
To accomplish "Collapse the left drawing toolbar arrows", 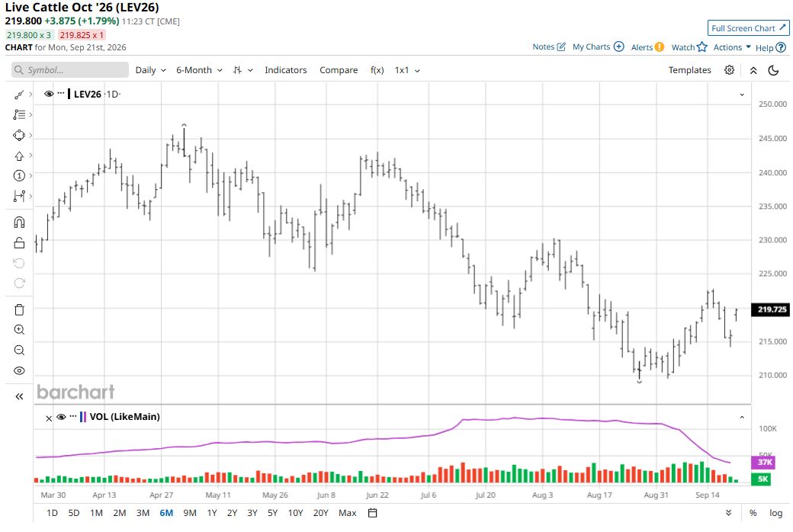I will tap(19, 396).
